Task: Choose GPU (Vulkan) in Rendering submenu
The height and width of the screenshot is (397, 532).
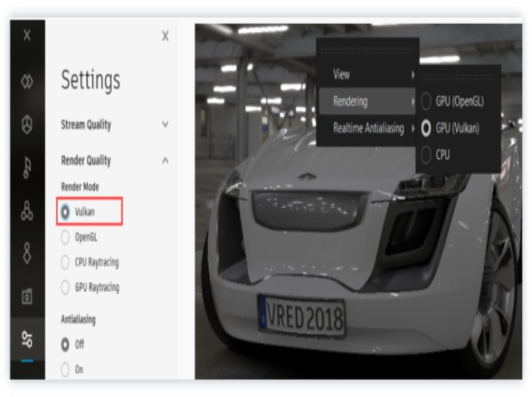Action: pyautogui.click(x=450, y=128)
